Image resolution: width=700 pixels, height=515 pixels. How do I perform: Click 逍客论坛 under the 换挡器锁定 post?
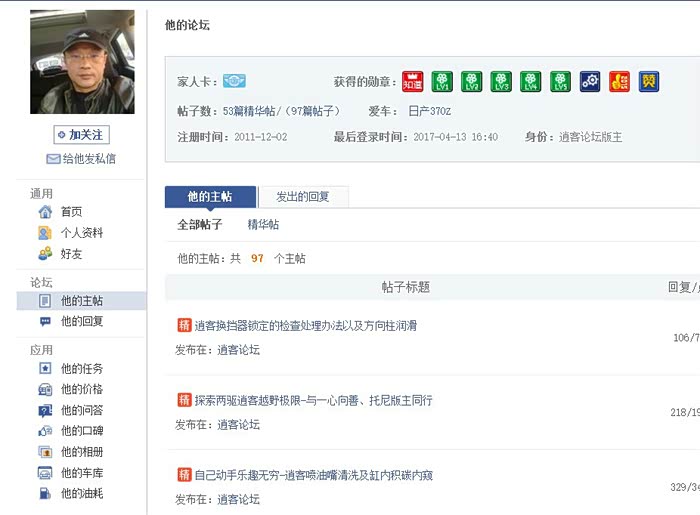(x=238, y=350)
